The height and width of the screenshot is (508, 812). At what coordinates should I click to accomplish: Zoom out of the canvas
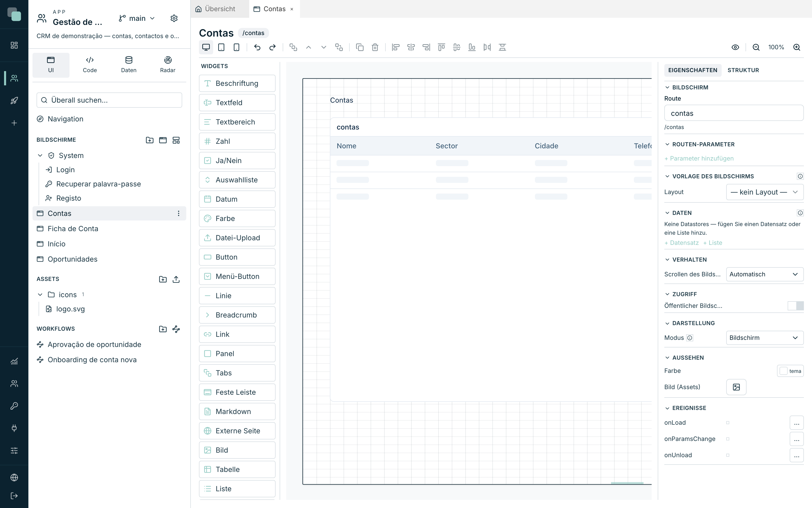(756, 47)
